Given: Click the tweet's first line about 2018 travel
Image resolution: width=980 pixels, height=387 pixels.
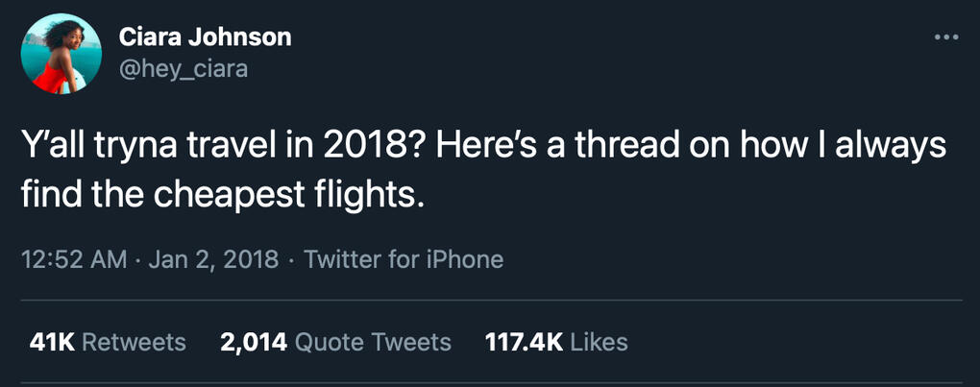Looking at the screenshot, I should tap(484, 148).
